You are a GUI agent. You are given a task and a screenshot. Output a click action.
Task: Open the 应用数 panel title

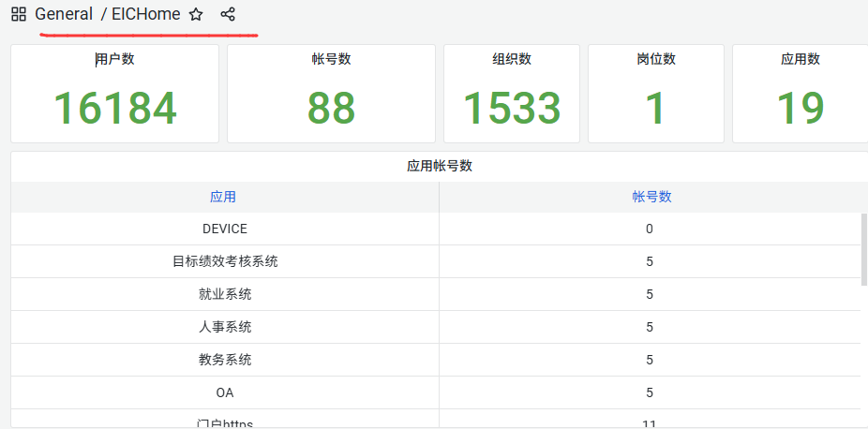click(x=801, y=59)
